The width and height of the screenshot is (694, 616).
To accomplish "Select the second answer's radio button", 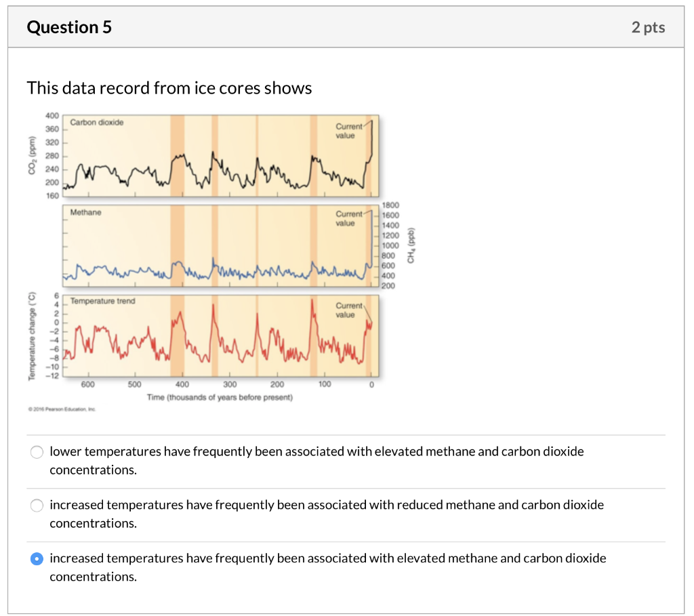I will [37, 505].
